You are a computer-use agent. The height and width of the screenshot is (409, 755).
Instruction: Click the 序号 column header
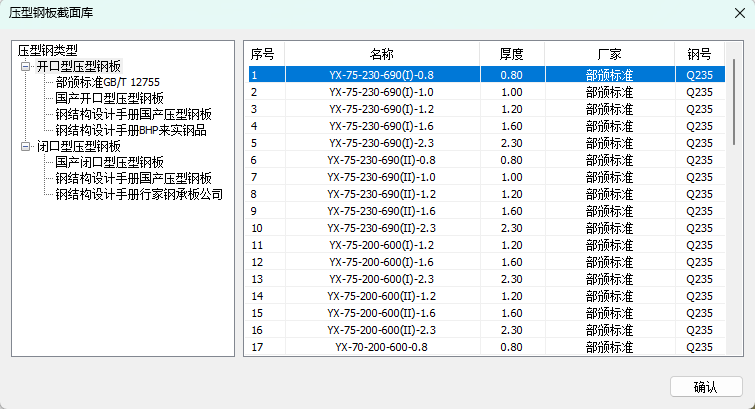click(264, 53)
